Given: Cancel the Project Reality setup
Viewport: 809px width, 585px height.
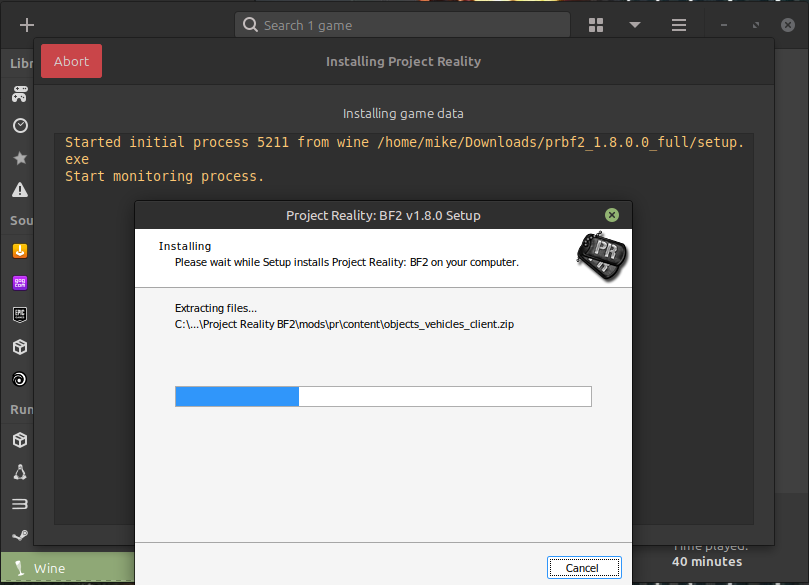Looking at the screenshot, I should point(584,568).
